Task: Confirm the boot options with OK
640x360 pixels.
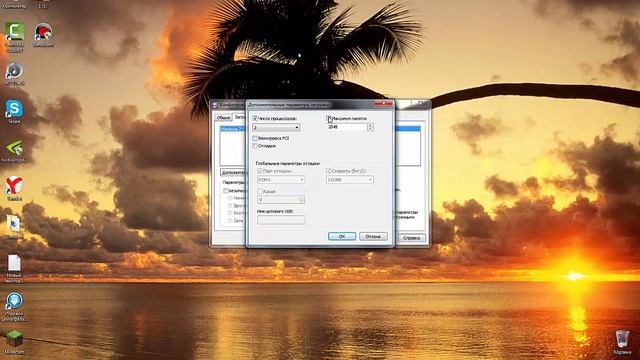Action: 342,236
